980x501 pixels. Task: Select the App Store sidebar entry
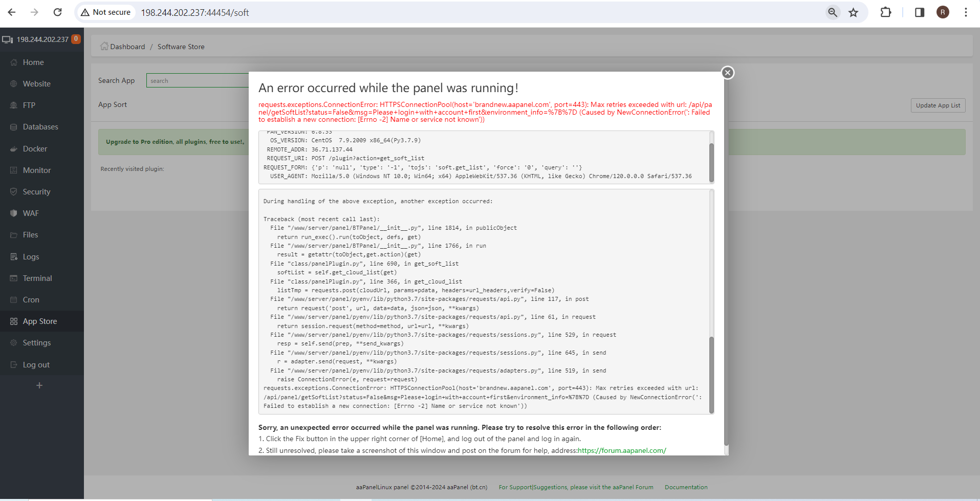(x=40, y=321)
